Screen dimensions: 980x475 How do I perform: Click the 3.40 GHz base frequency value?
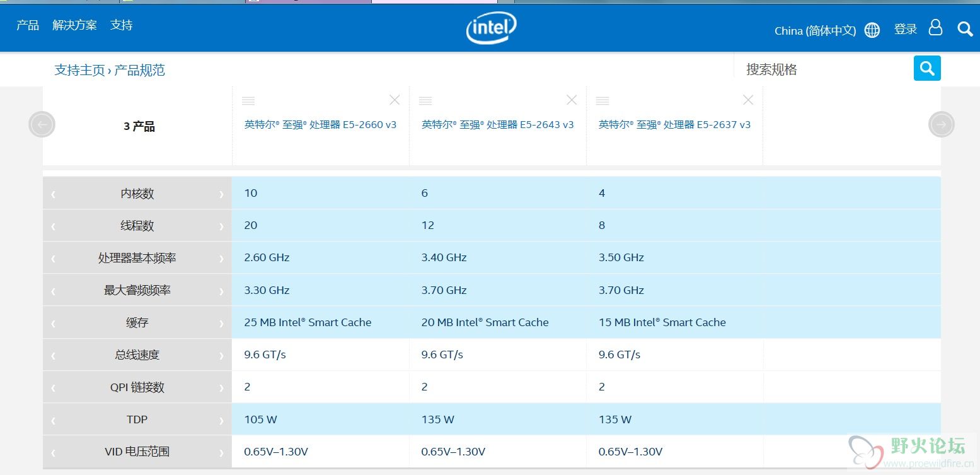[444, 257]
